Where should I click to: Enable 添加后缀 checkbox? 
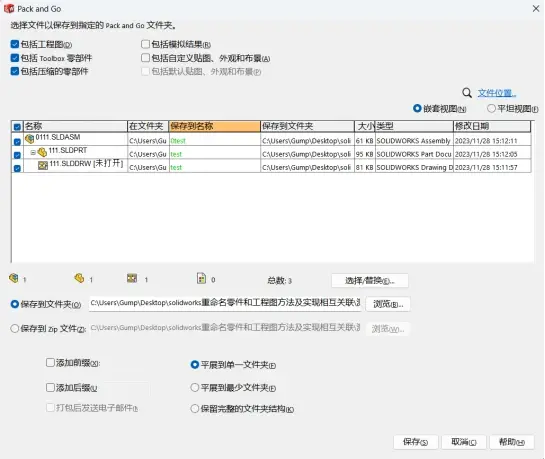point(50,387)
